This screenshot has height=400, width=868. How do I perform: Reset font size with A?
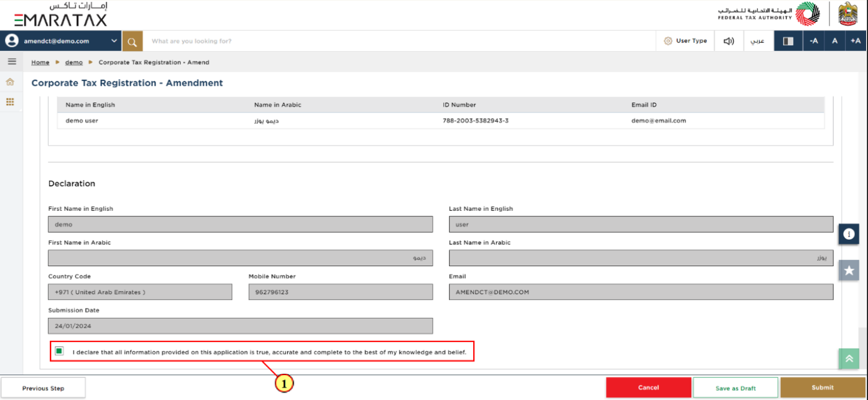tap(835, 41)
